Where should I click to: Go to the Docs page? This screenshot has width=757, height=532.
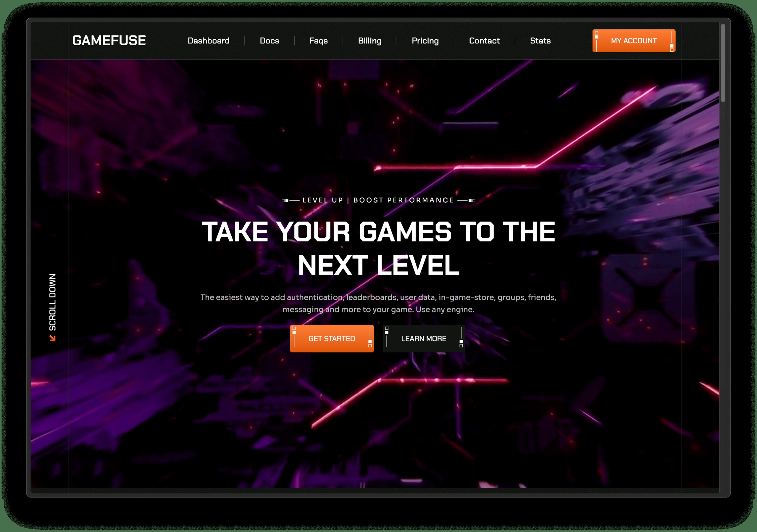click(x=269, y=41)
